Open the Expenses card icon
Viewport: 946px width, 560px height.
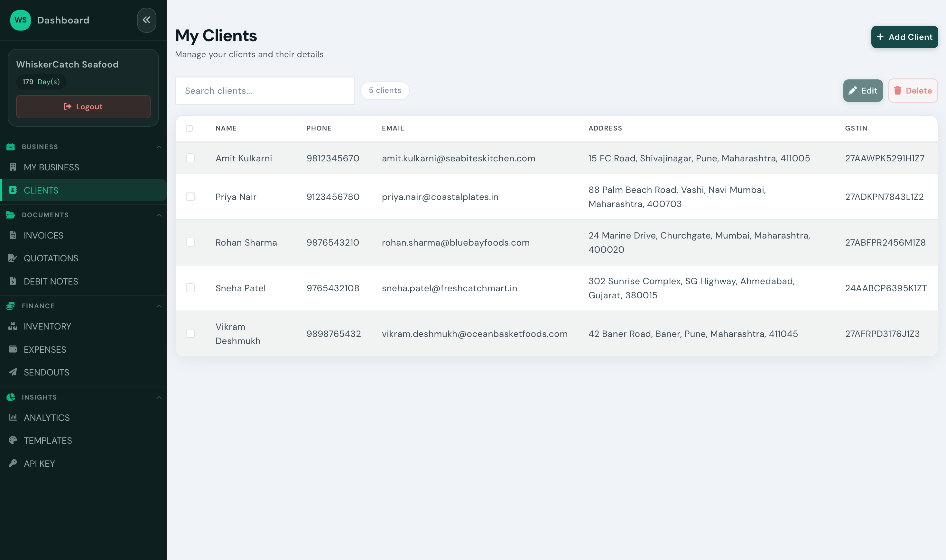click(x=13, y=349)
